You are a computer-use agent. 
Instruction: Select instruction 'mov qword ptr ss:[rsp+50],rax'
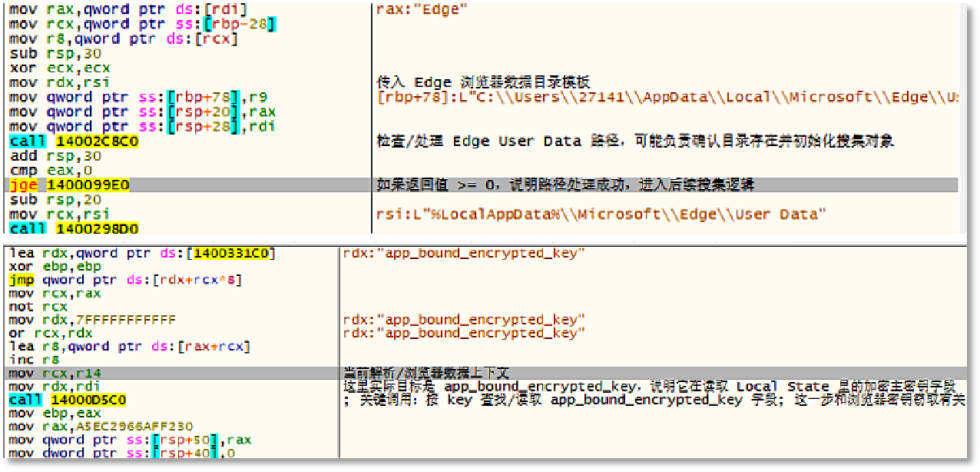point(131,440)
